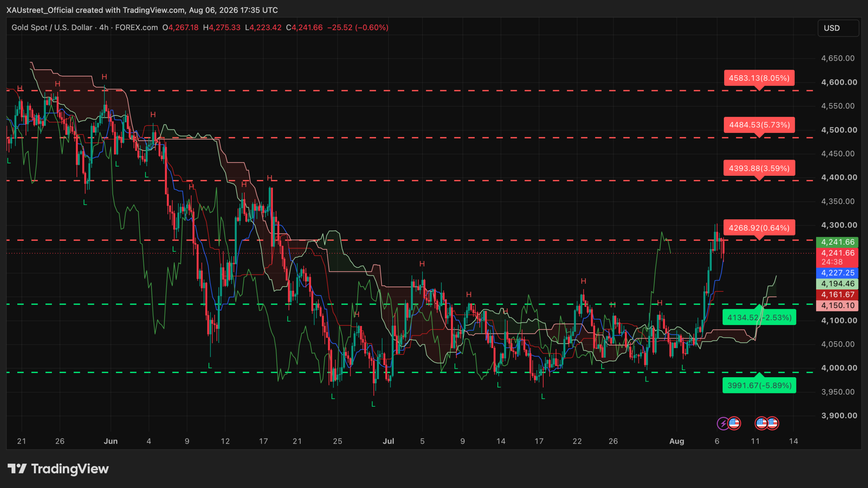This screenshot has width=868, height=488.
Task: Click the Gold Spot / U.S. Dollar symbol title
Action: (52, 27)
